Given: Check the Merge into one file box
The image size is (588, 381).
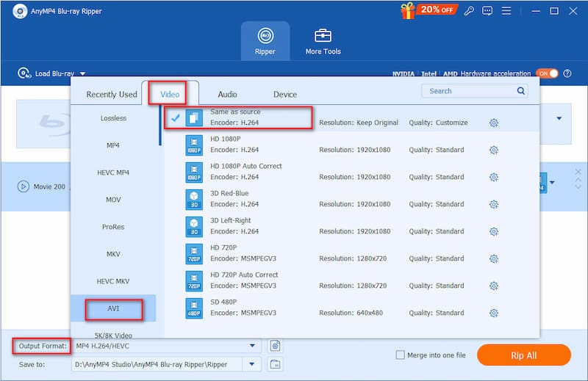Looking at the screenshot, I should pyautogui.click(x=401, y=355).
